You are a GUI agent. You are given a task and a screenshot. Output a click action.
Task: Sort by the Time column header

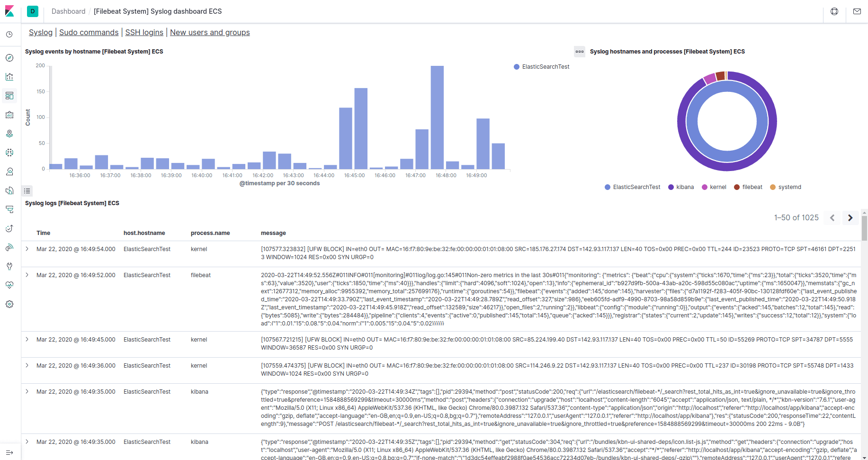point(43,233)
